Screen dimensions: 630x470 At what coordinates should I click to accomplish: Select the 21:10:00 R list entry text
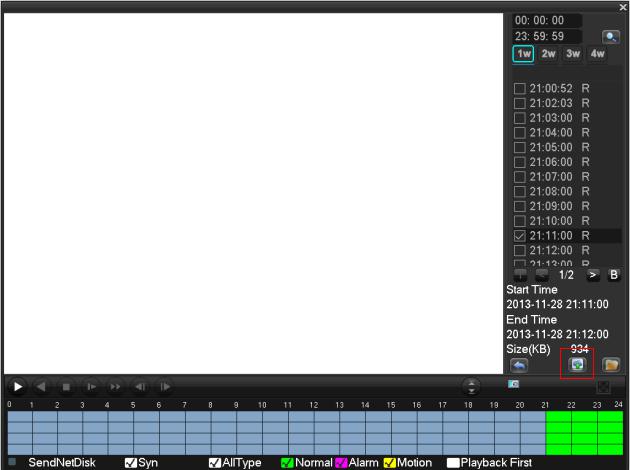(559, 221)
